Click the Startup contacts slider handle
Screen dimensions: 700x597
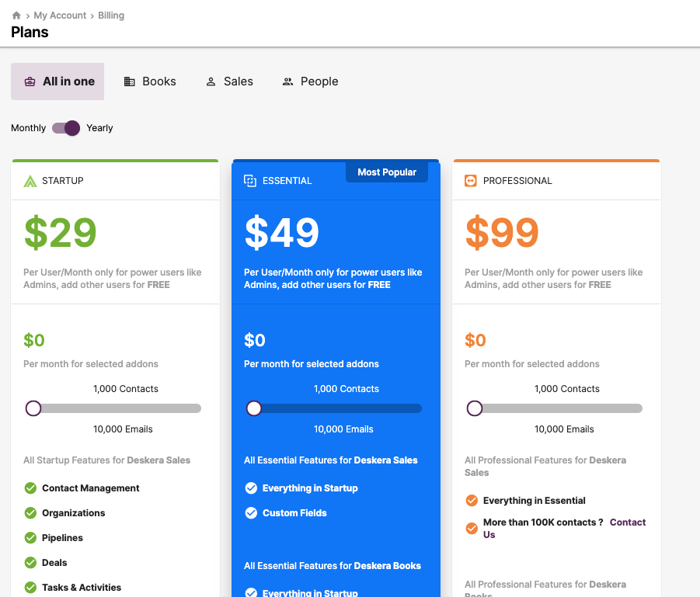coord(33,408)
